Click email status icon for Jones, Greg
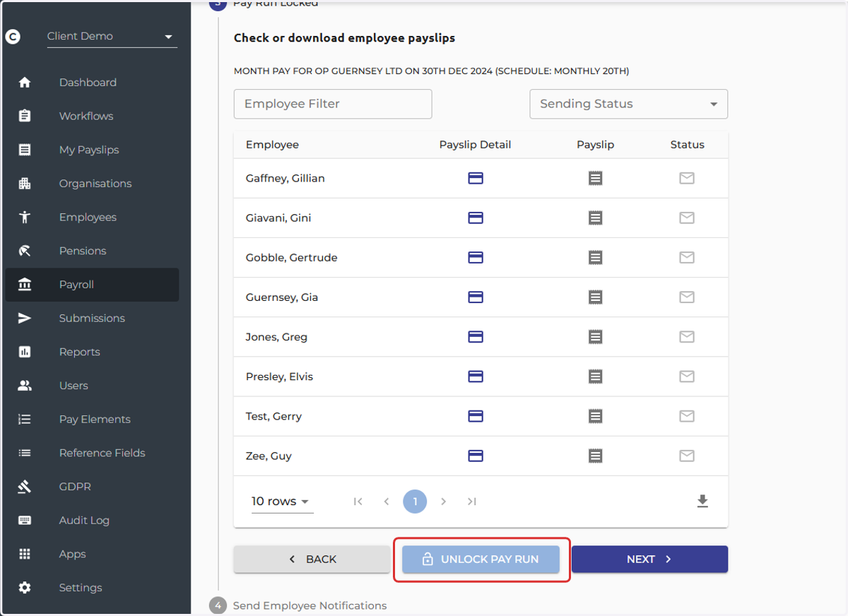848x616 pixels. coord(687,337)
